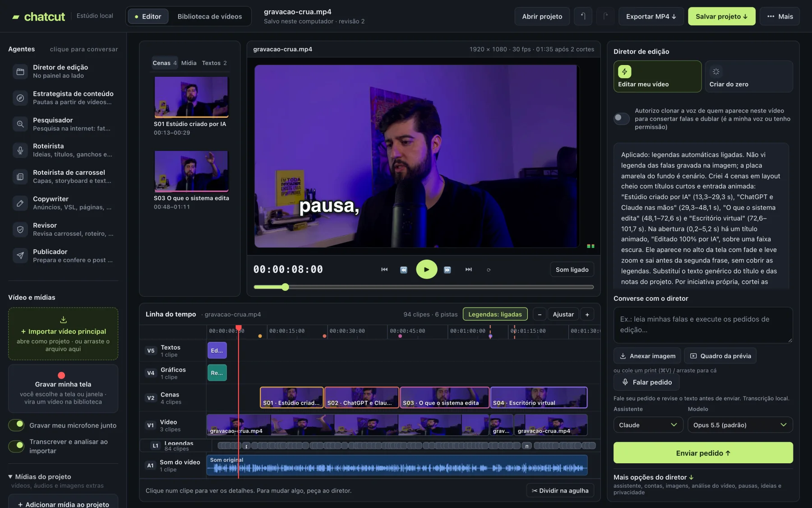
Task: Open the Textos tab
Action: pyautogui.click(x=214, y=63)
